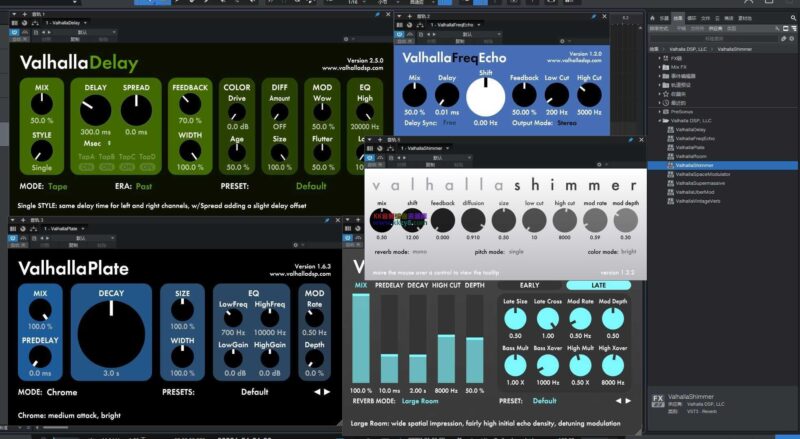This screenshot has height=439, width=800.
Task: Open the settings gear in ValhallaShimmer header
Action: [599, 164]
